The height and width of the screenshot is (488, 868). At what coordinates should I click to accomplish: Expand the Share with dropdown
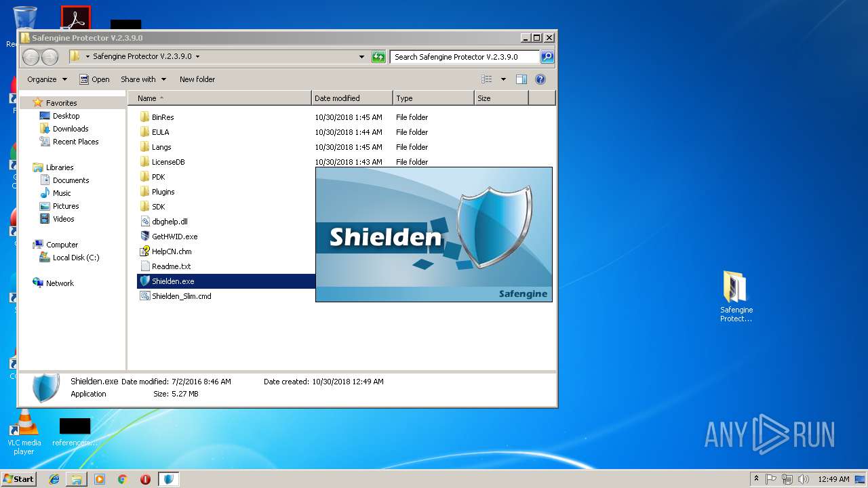point(143,79)
